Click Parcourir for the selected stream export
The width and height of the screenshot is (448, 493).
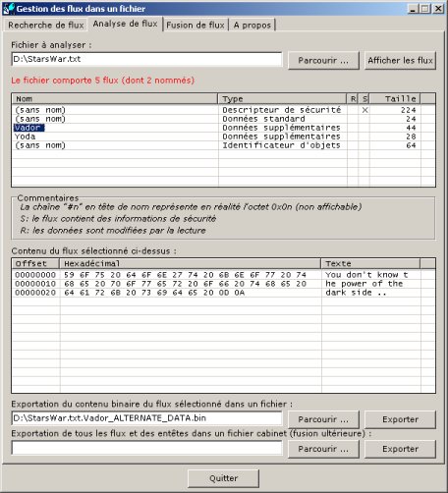[x=323, y=419]
